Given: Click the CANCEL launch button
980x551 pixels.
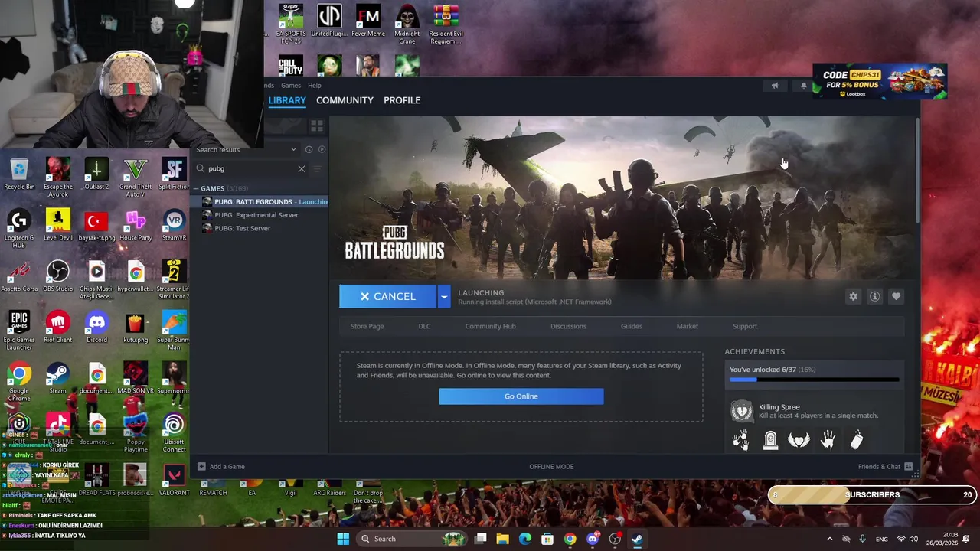Looking at the screenshot, I should tap(388, 296).
